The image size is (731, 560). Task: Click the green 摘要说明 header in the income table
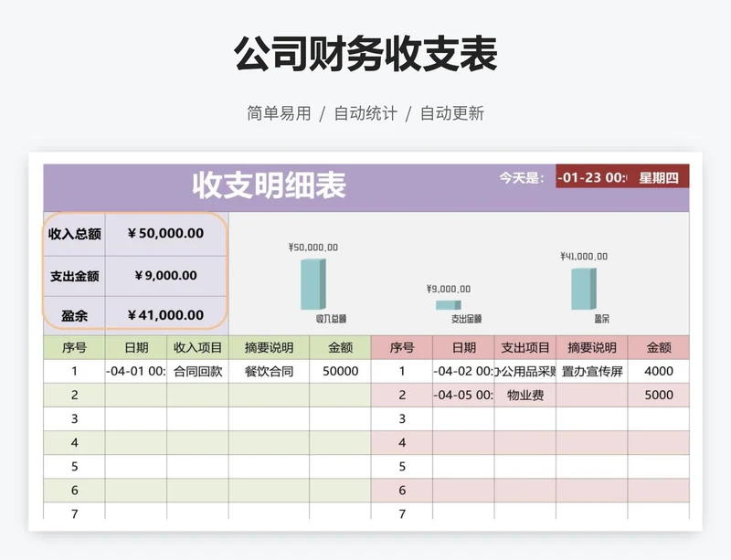269,347
